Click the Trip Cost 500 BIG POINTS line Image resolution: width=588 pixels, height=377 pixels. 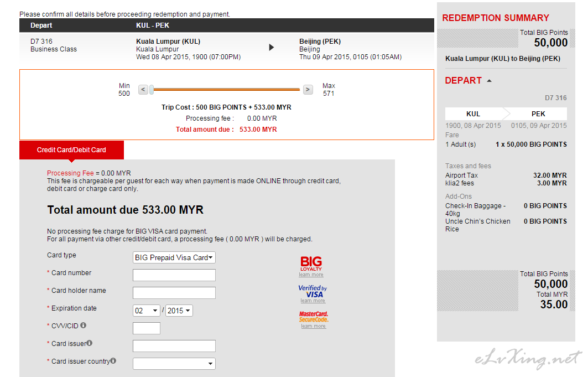point(226,107)
